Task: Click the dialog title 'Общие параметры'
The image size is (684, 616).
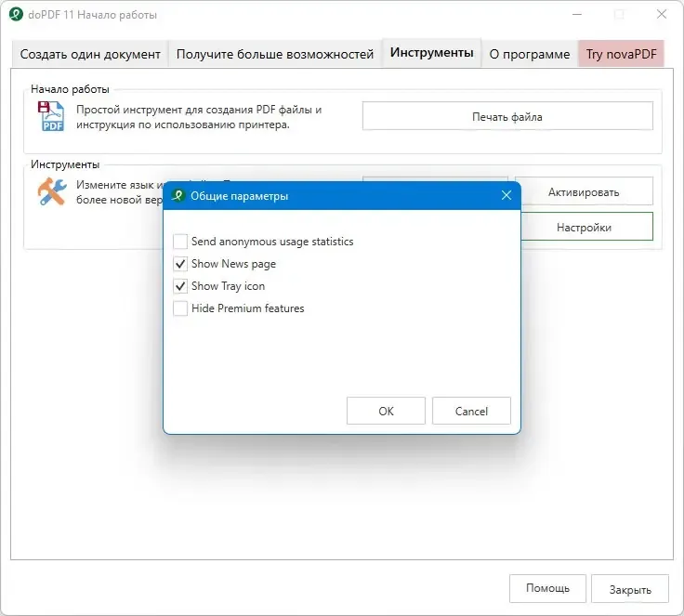Action: pos(240,196)
